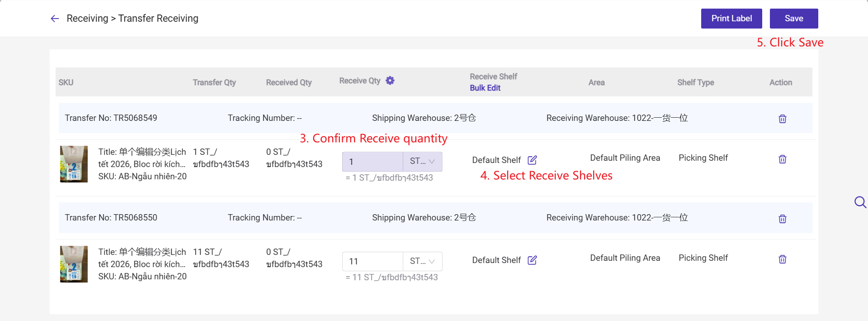Delete the SKU row under TR5068550

[x=783, y=259]
